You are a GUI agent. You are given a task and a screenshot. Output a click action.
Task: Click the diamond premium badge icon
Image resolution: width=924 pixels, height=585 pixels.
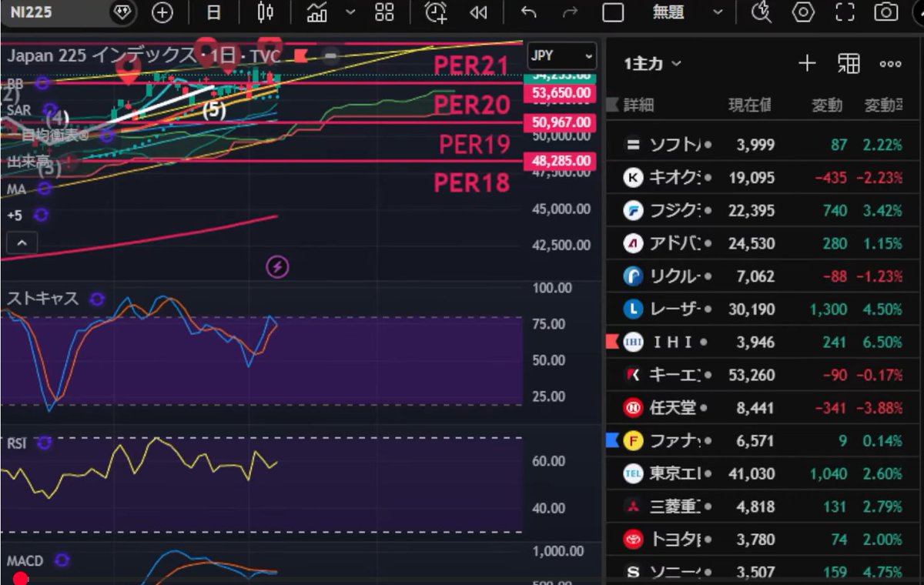click(123, 12)
